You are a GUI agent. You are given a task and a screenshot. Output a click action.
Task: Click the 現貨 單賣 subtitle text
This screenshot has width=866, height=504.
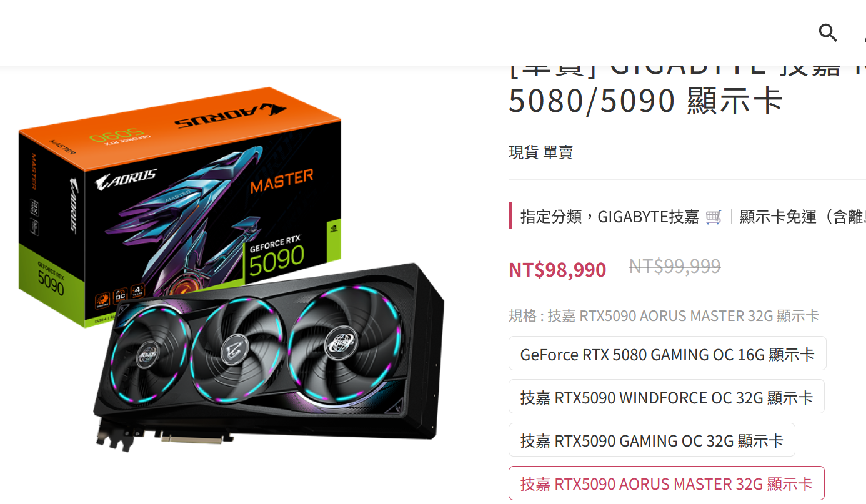pyautogui.click(x=541, y=152)
